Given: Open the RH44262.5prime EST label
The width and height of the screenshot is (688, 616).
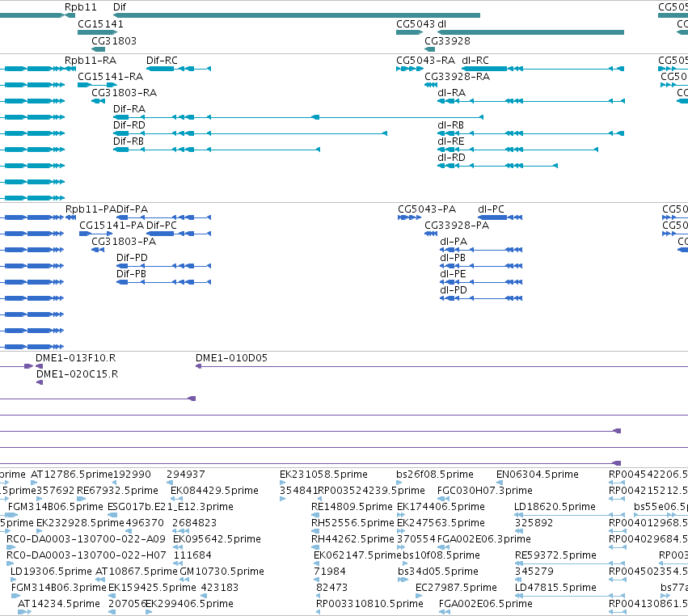Looking at the screenshot, I should click(x=352, y=539).
